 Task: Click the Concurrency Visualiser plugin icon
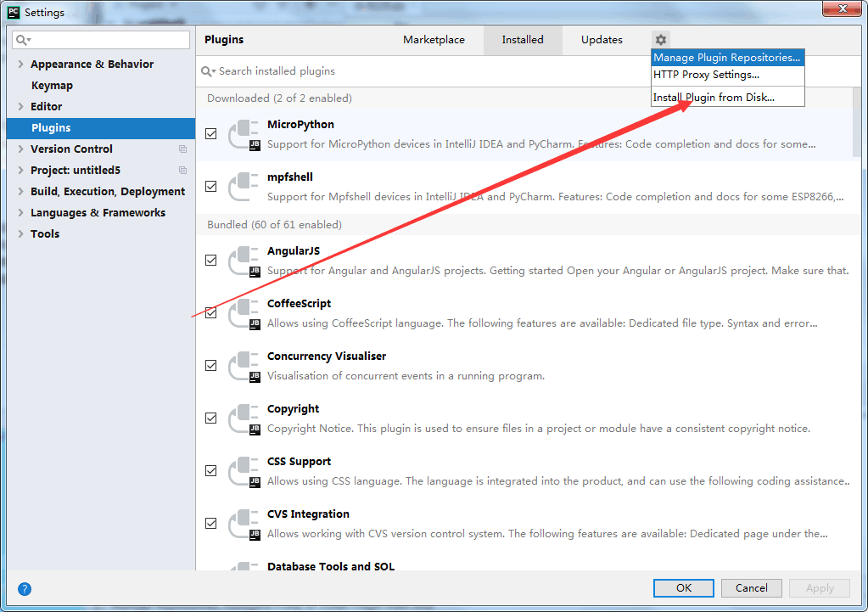click(x=244, y=366)
